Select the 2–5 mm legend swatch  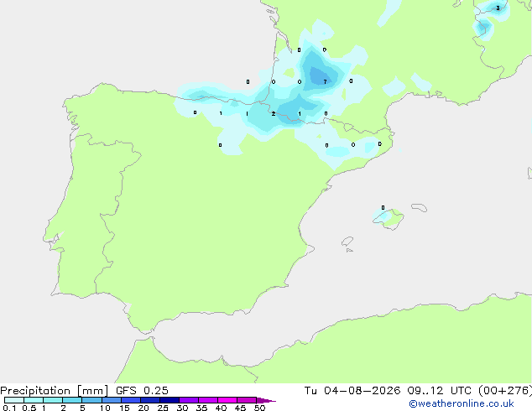[72, 400]
